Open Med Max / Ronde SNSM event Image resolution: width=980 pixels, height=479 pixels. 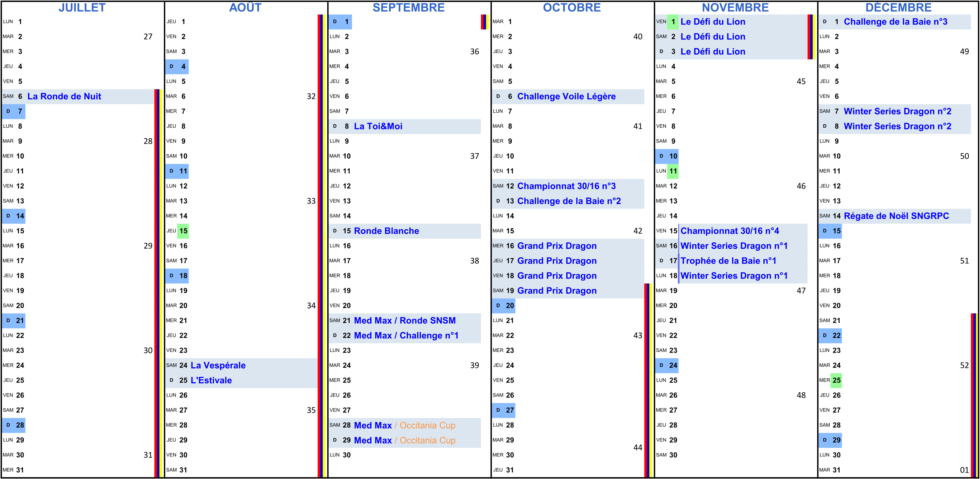click(x=405, y=321)
